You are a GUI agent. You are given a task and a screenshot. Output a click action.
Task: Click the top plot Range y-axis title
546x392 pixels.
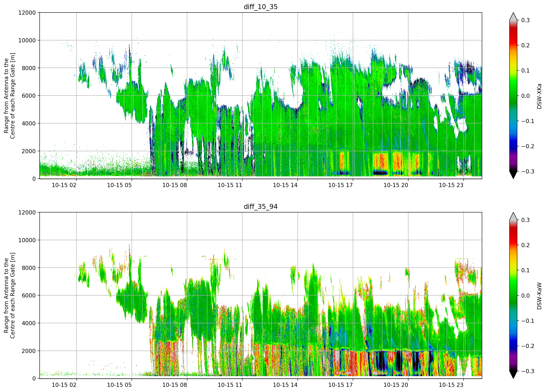(x=9, y=96)
